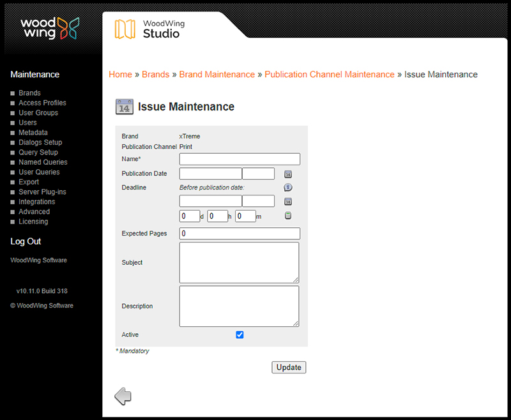Open the Deadline date calendar picker
This screenshot has height=420, width=511.
click(287, 202)
